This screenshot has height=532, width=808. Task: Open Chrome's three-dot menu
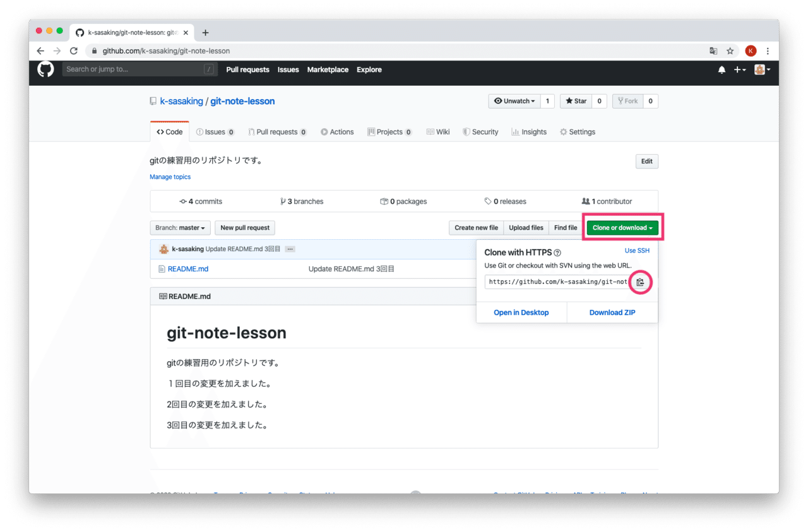click(x=768, y=51)
